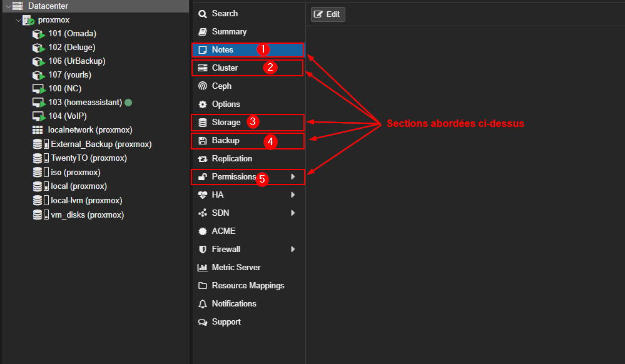Screen dimensions: 625x364
Task: Select External_Backup storage in tree
Action: click(x=101, y=144)
